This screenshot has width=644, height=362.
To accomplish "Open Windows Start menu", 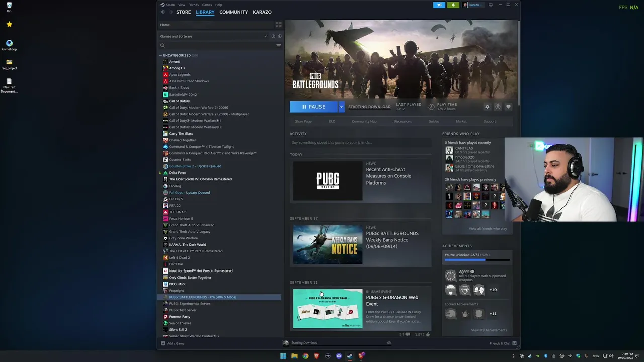I will [x=283, y=356].
